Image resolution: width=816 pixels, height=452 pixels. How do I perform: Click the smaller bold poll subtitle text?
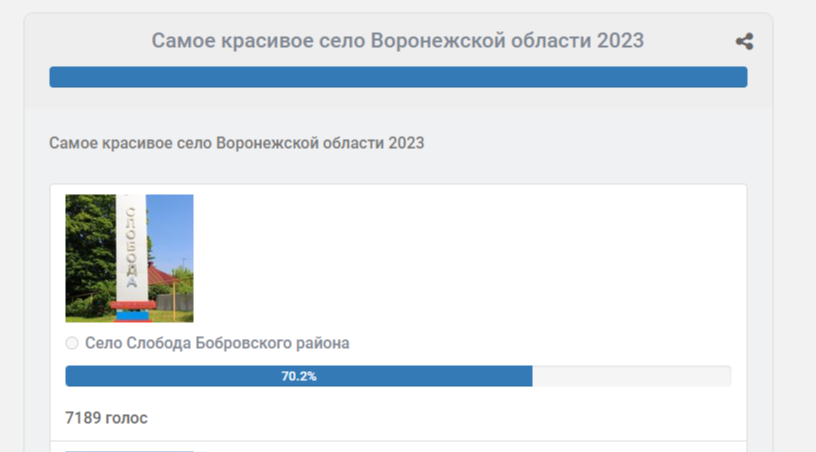point(237,143)
